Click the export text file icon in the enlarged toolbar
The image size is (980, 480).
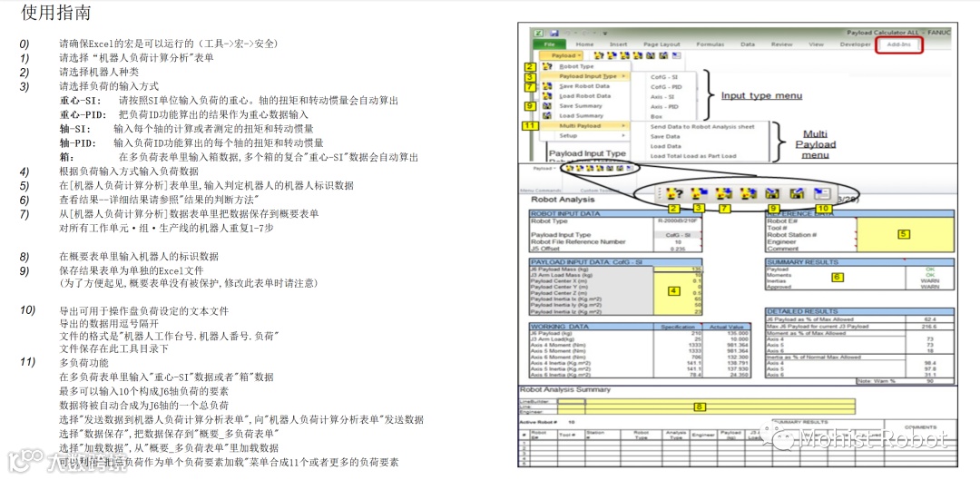(822, 194)
